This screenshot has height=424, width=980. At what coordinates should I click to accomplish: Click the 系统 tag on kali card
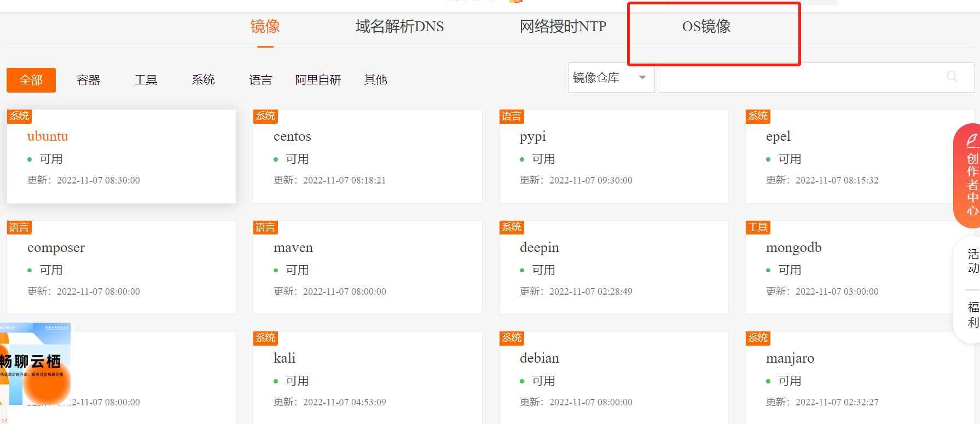265,338
